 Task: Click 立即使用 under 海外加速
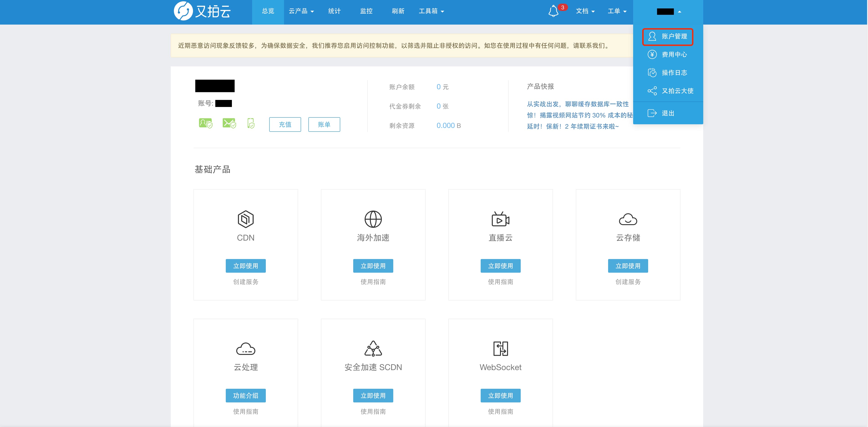pyautogui.click(x=373, y=266)
